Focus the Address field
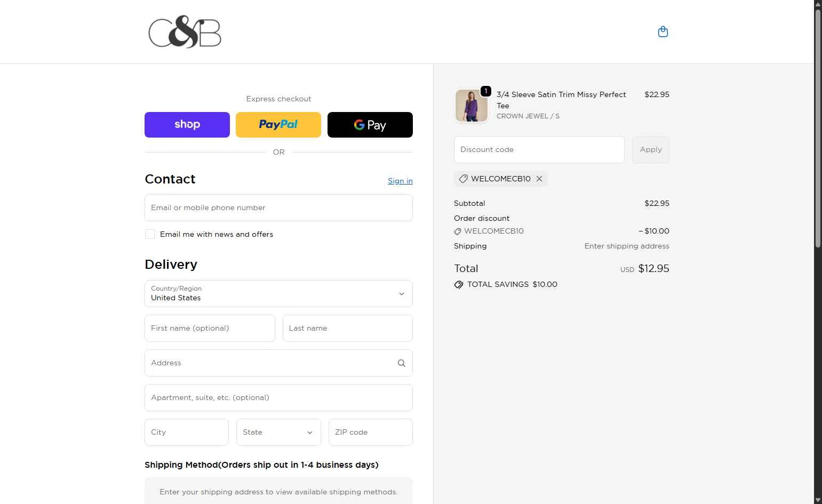822x504 pixels. coord(278,363)
